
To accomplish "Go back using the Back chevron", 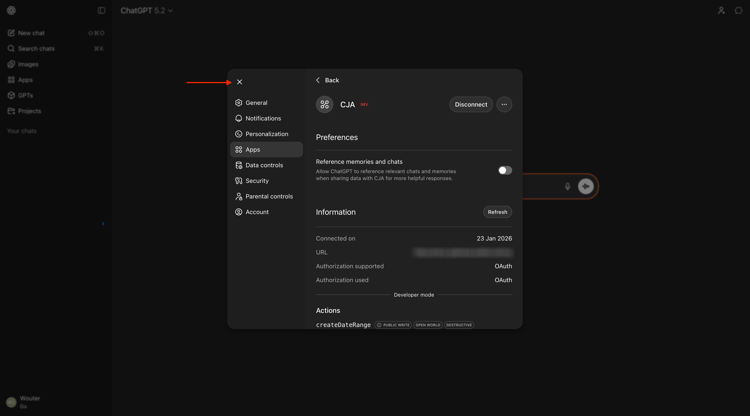I will 328,80.
